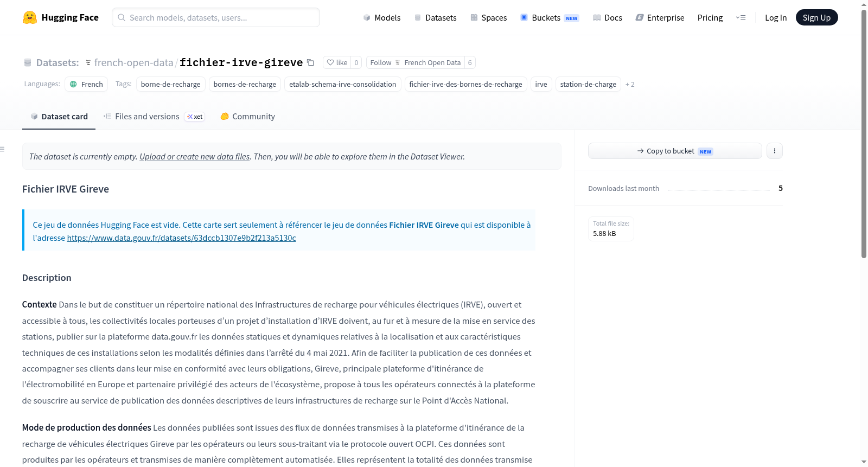This screenshot has height=467, width=868.
Task: Click the search magnifier icon
Action: [122, 17]
